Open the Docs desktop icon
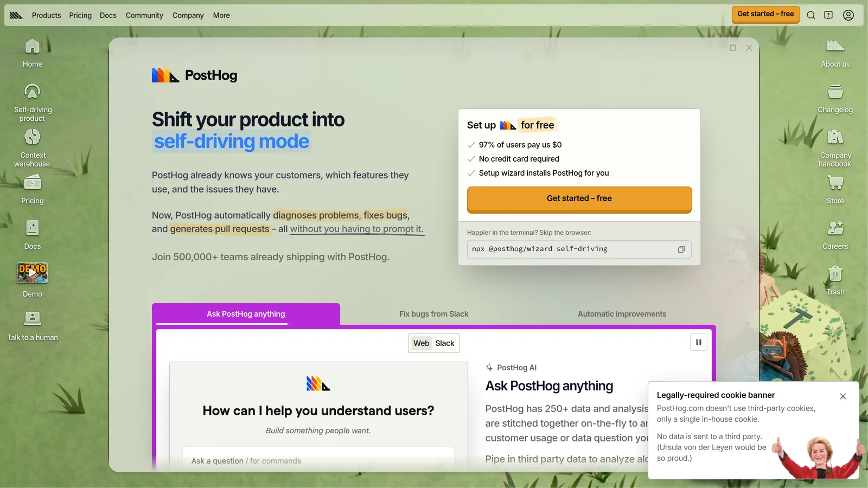The width and height of the screenshot is (868, 488). click(33, 235)
